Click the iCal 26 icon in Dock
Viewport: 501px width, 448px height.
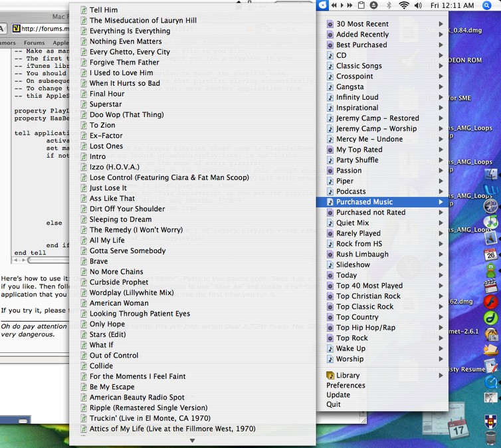coord(491,255)
